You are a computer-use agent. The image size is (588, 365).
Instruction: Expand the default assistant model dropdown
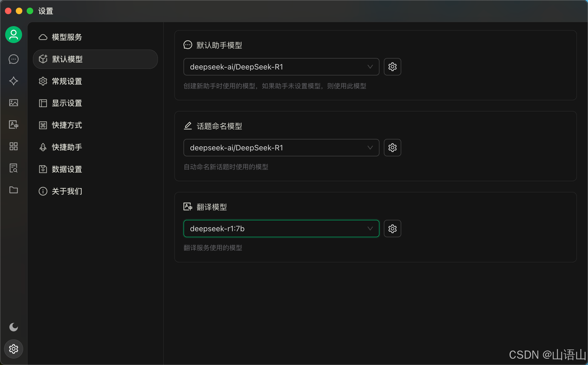(x=281, y=67)
